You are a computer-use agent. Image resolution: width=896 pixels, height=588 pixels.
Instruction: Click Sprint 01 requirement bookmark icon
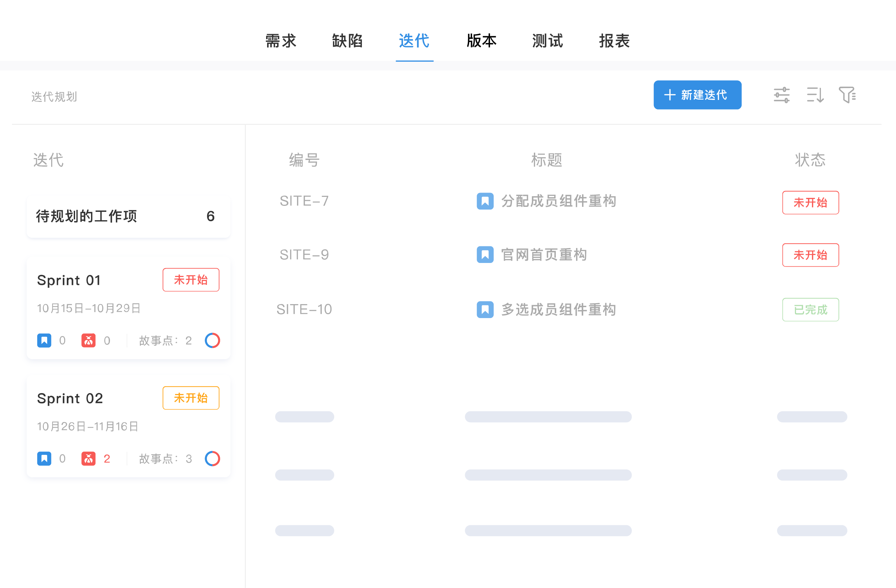[x=44, y=340]
